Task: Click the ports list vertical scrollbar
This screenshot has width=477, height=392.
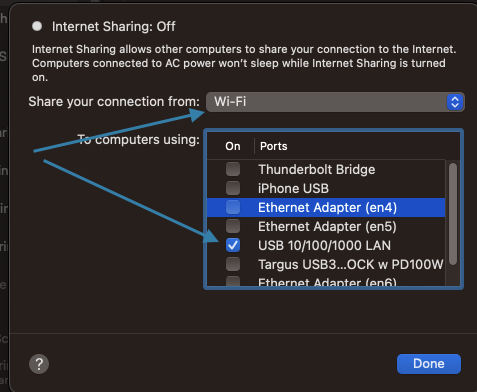Action: (453, 214)
